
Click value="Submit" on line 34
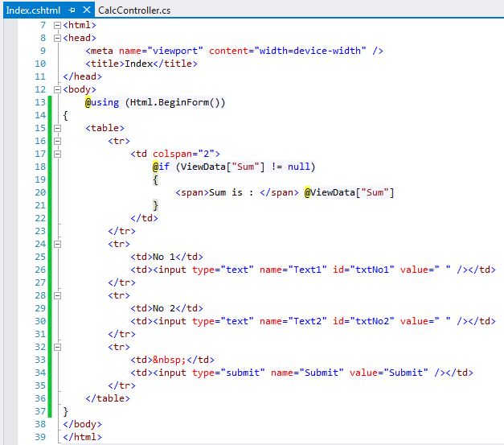(389, 373)
